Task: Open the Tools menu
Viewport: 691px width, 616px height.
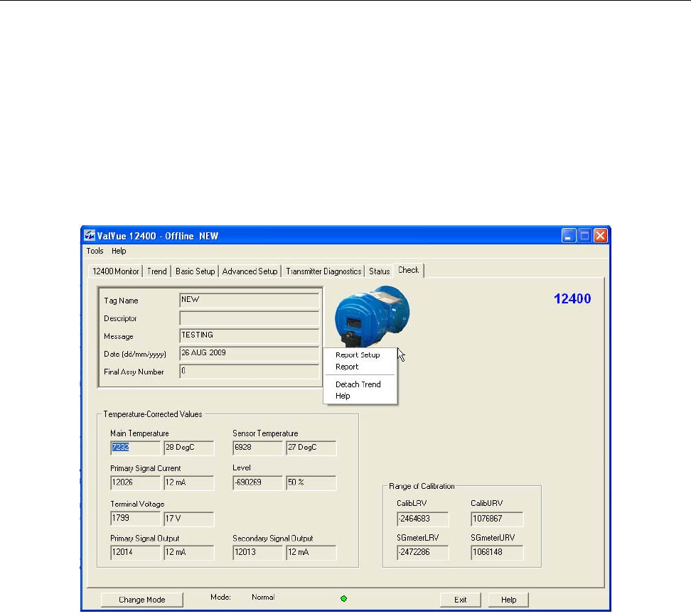Action: click(95, 251)
